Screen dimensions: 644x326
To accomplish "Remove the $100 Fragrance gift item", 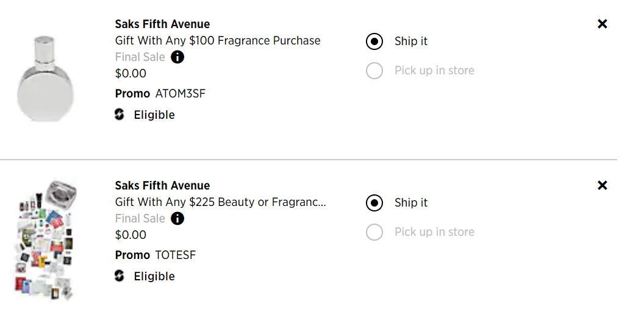I will click(602, 24).
